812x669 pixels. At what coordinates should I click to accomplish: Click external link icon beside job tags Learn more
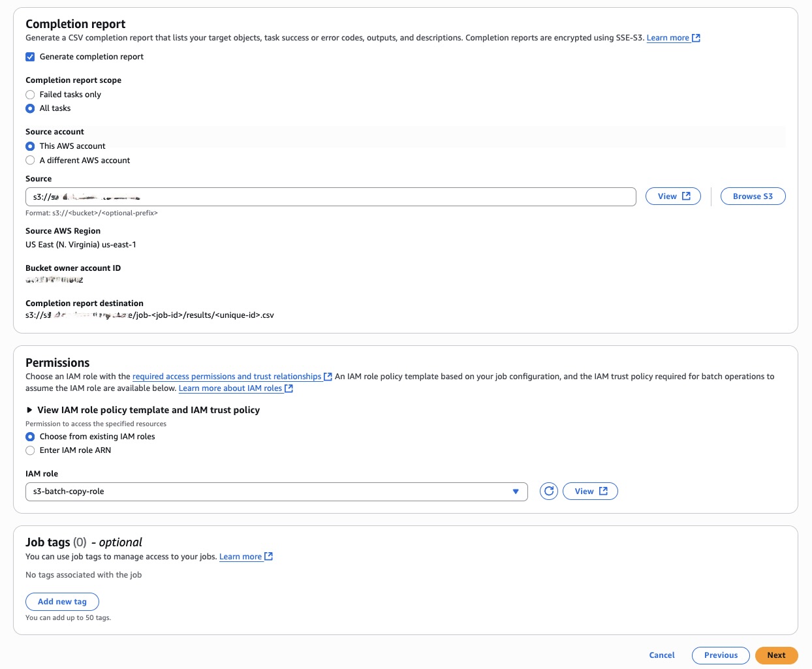click(268, 557)
